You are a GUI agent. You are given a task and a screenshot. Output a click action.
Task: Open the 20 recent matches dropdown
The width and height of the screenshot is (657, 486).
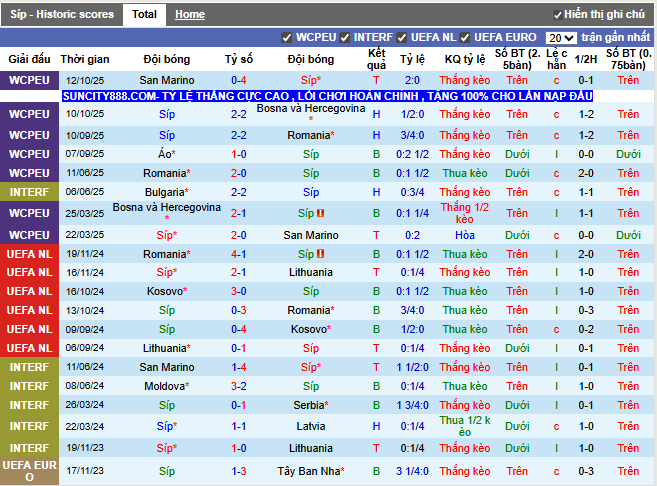pyautogui.click(x=561, y=38)
